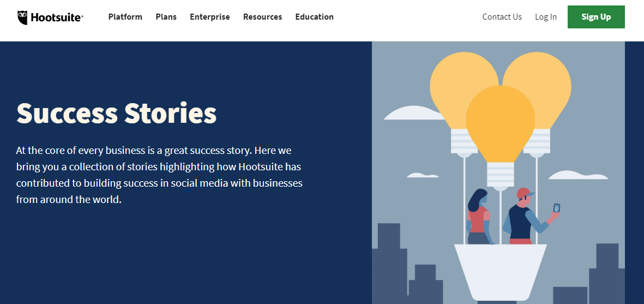The width and height of the screenshot is (644, 304).
Task: Select Education in the top navigation
Action: point(315,17)
